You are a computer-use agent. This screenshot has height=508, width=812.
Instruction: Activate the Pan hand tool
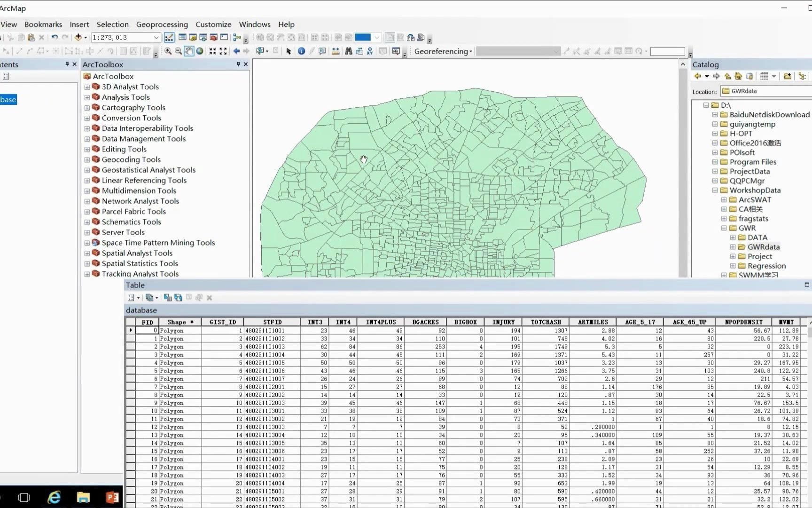point(189,51)
